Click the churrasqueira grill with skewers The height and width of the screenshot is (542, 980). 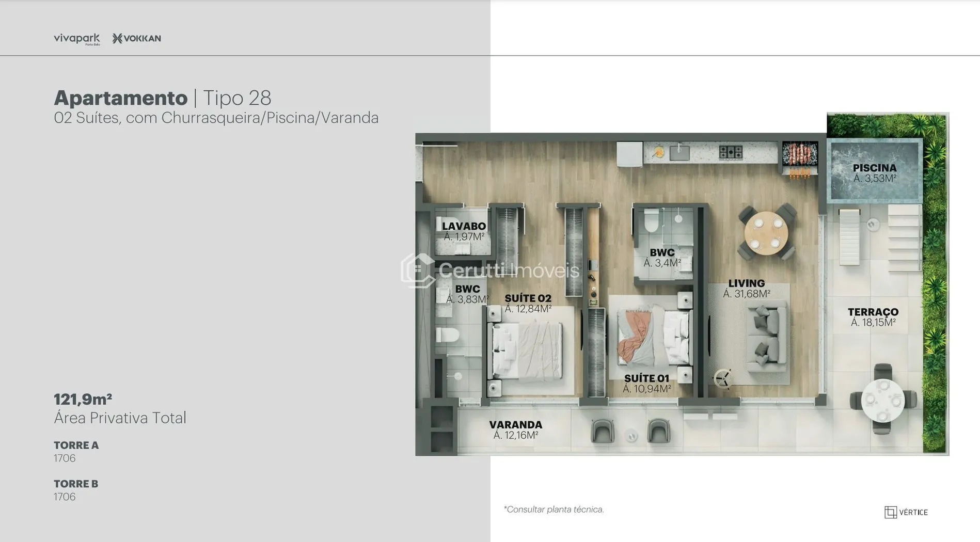coord(799,154)
